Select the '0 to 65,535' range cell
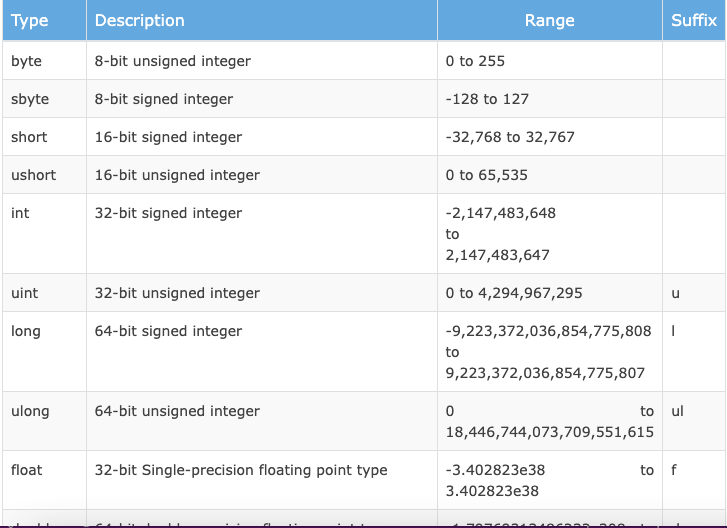The image size is (727, 528). 488,175
